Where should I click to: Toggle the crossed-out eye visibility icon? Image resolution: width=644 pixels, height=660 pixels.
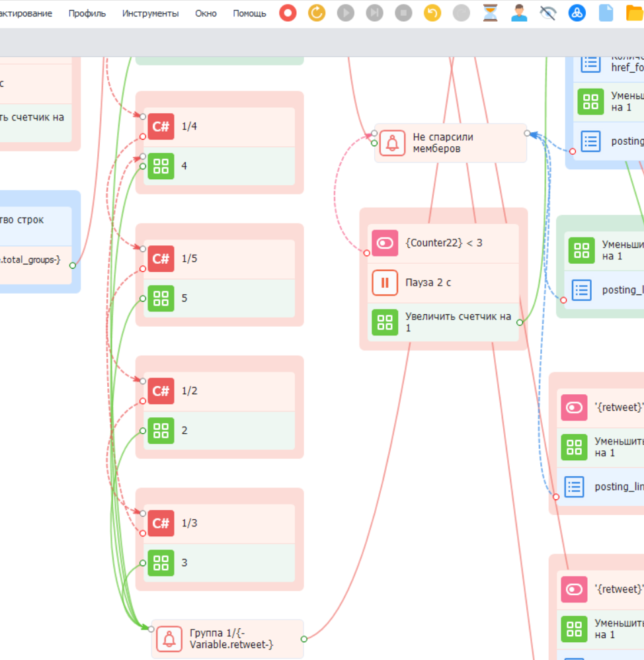click(547, 13)
